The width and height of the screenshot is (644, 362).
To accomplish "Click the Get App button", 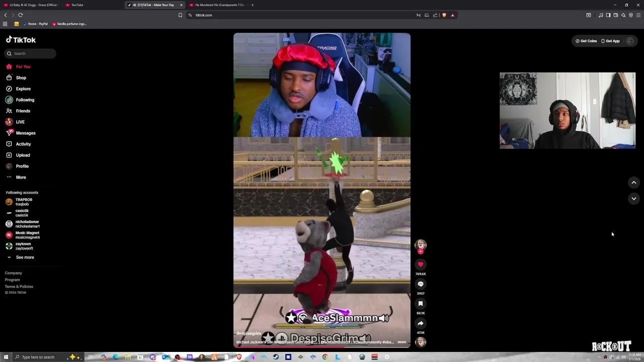I will (x=611, y=41).
